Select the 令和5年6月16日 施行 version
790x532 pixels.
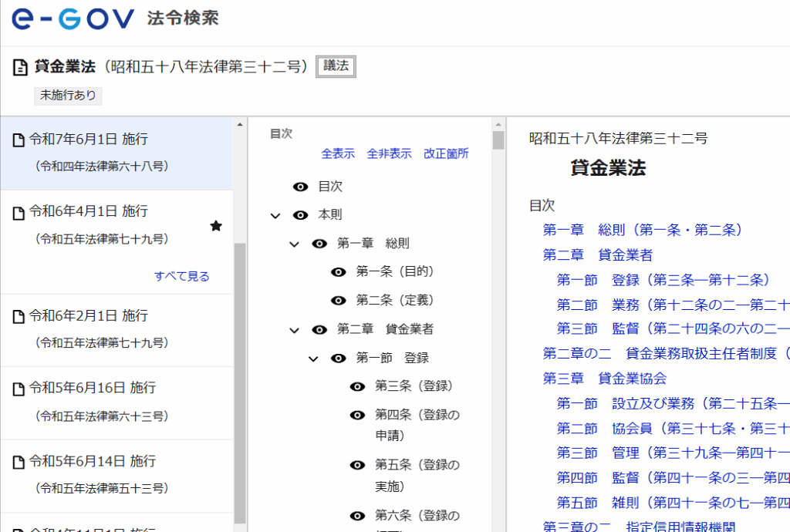pyautogui.click(x=93, y=388)
